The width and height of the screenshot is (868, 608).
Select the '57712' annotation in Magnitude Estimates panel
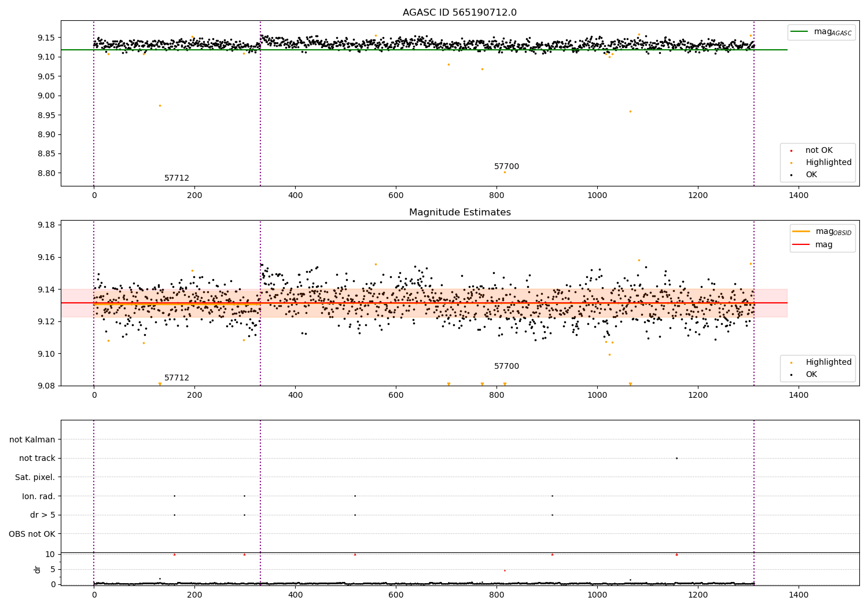176,378
